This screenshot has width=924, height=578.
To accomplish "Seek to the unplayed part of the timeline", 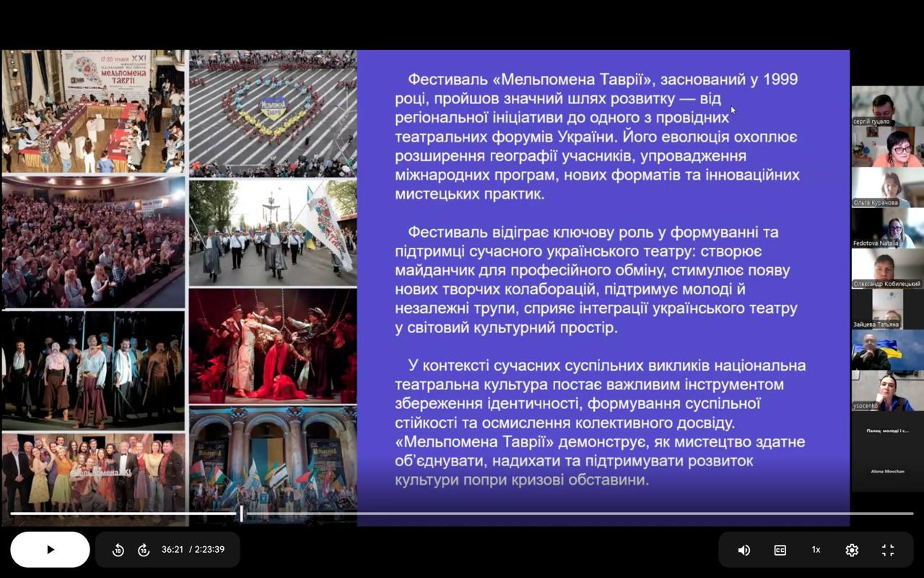I will 577,514.
